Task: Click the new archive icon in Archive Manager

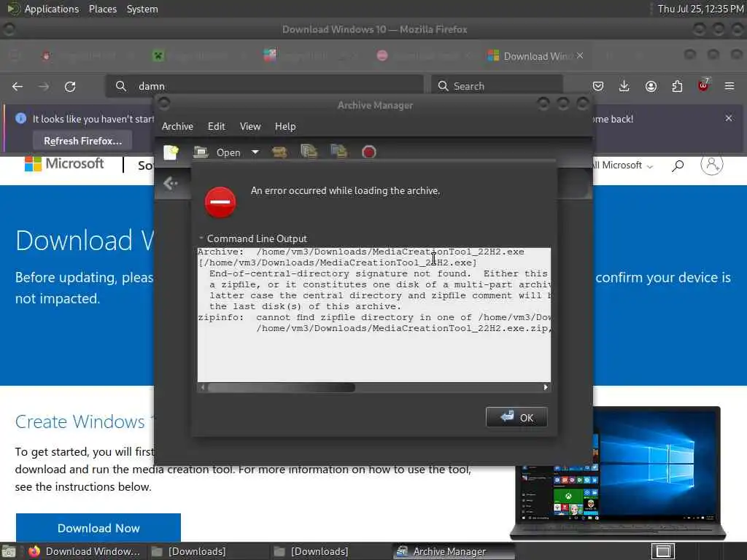Action: tap(171, 152)
